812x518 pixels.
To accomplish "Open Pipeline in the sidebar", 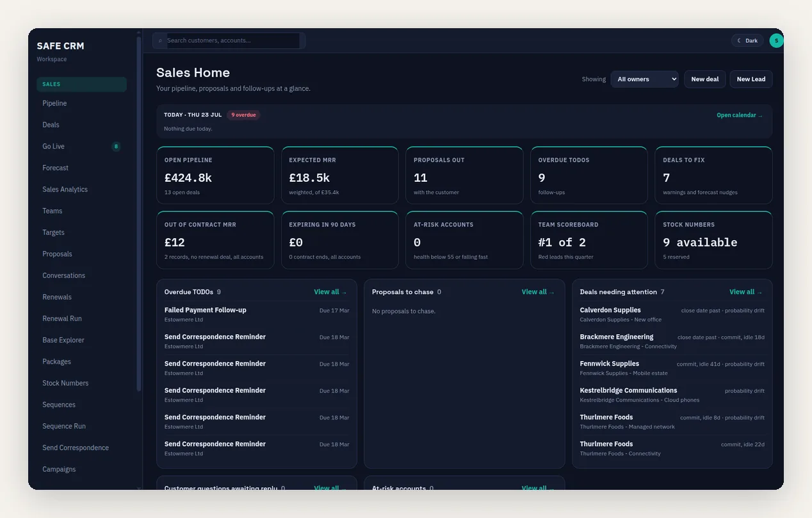I will tap(81, 103).
